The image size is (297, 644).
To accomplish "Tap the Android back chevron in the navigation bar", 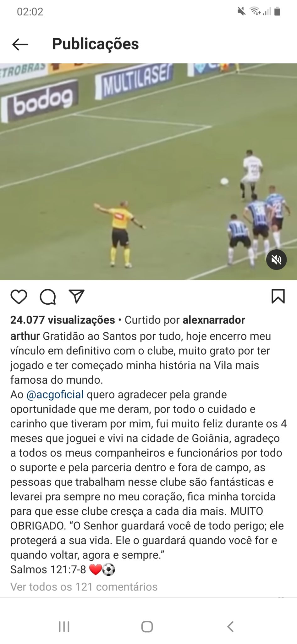I will point(230,626).
